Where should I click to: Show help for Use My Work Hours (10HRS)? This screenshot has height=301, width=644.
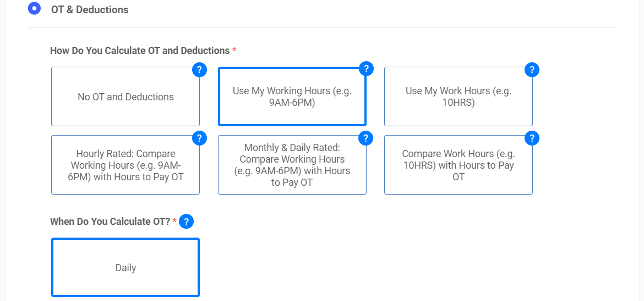tap(532, 70)
